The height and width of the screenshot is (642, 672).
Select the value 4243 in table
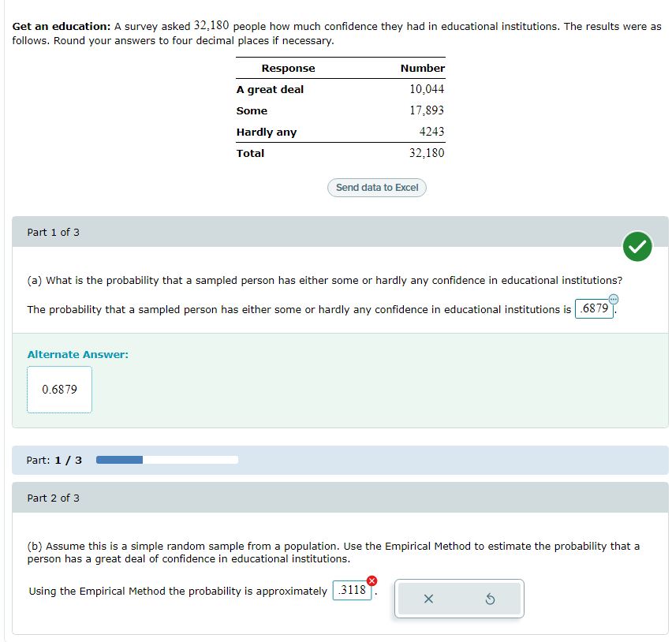pyautogui.click(x=431, y=132)
